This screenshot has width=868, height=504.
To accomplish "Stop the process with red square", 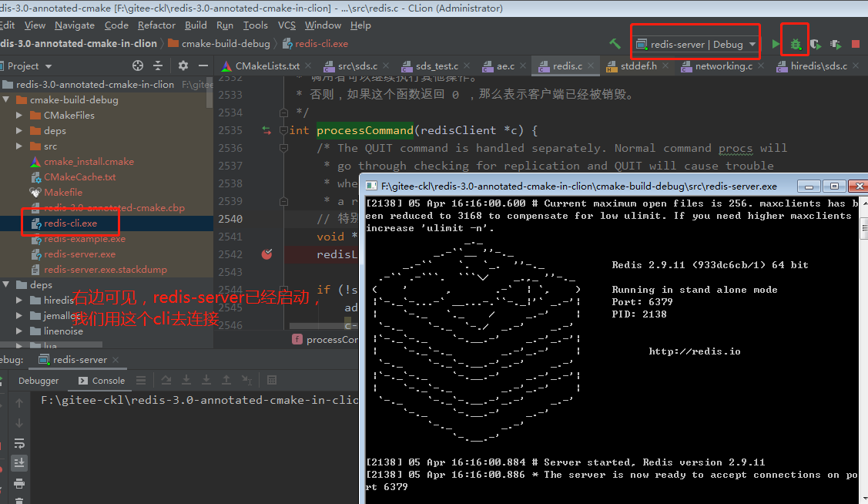I will click(856, 45).
